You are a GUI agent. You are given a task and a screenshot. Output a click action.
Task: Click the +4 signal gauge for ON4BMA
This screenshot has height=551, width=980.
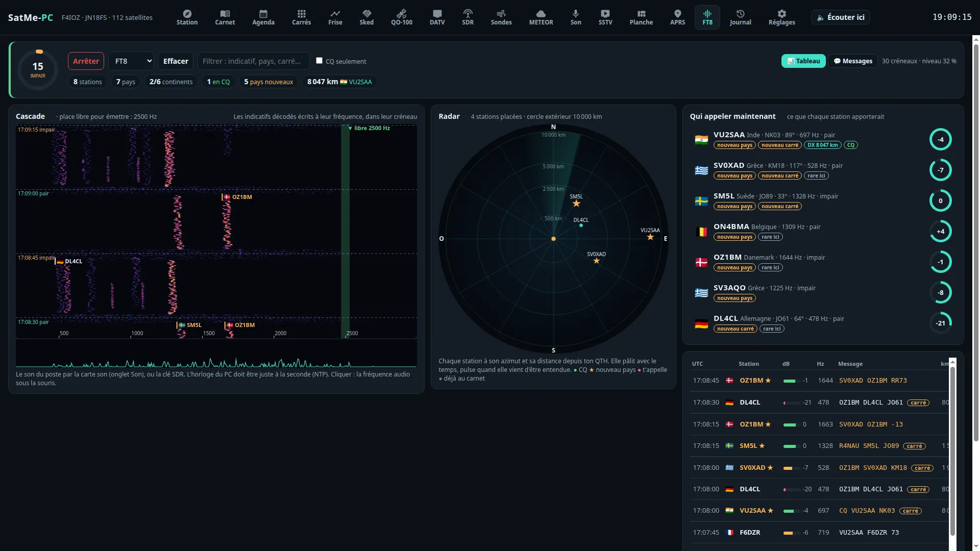(x=940, y=231)
